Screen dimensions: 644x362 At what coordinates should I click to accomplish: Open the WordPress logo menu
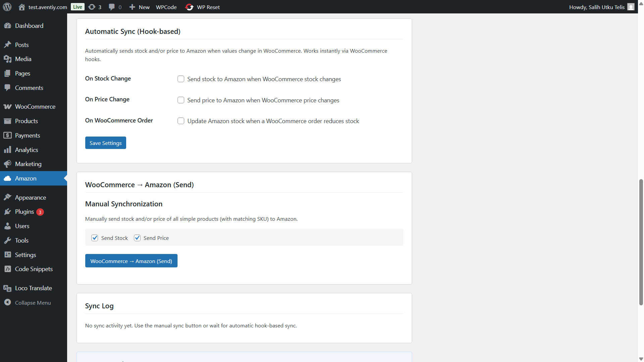pos(7,7)
